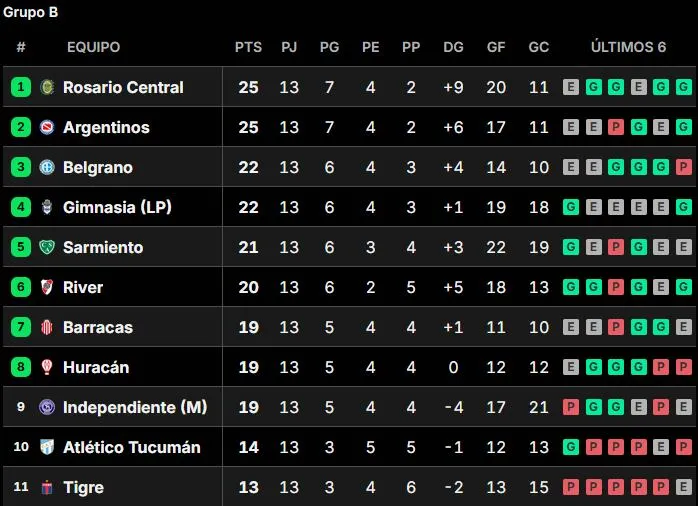698x506 pixels.
Task: Click the Barracas club crest
Action: pos(47,327)
